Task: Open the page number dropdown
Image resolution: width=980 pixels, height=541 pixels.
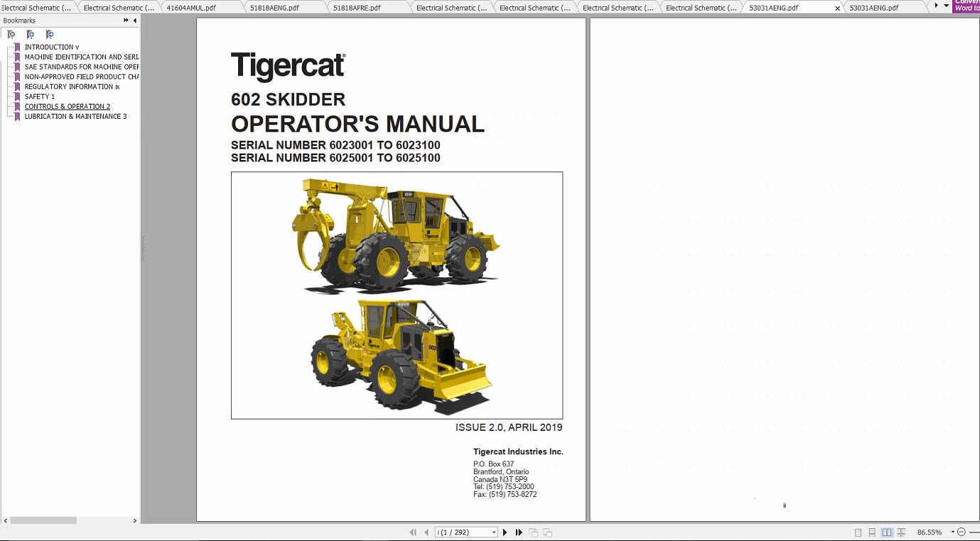Action: tap(493, 532)
